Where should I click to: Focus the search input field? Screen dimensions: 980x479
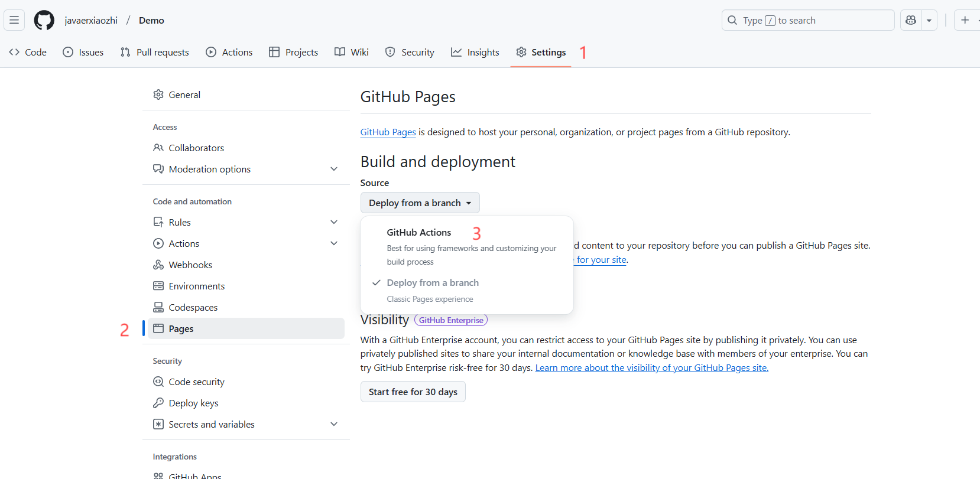(x=808, y=20)
